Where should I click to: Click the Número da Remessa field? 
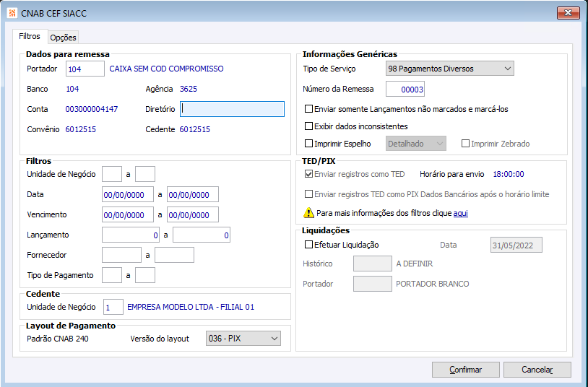click(x=405, y=89)
